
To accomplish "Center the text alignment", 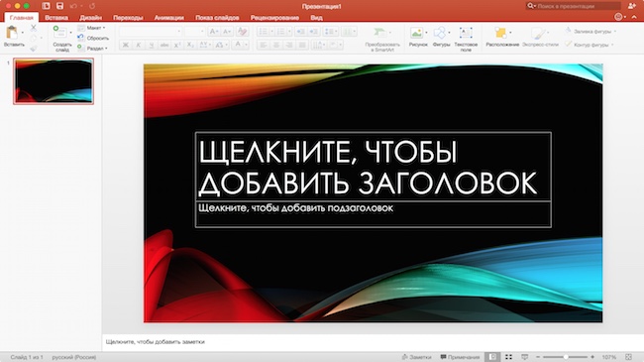I will click(276, 45).
